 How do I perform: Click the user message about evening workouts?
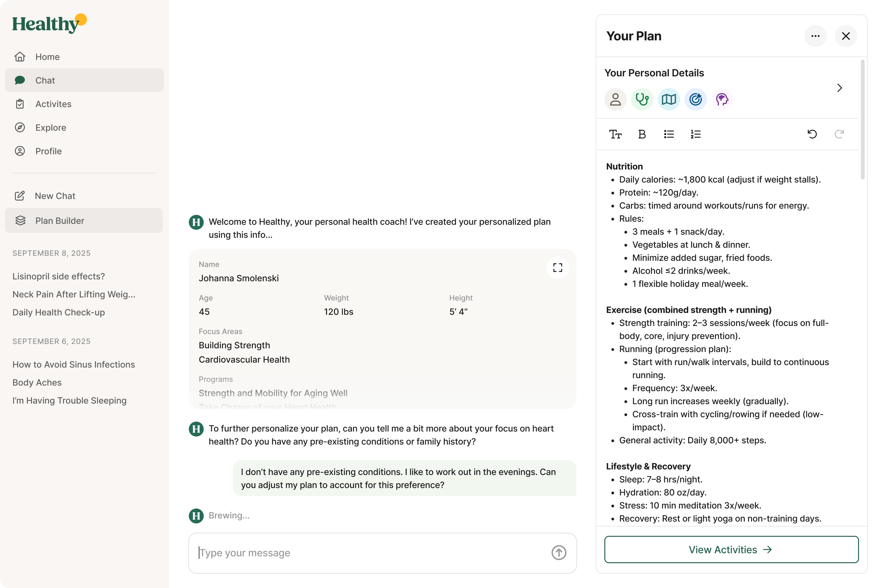[x=404, y=478]
